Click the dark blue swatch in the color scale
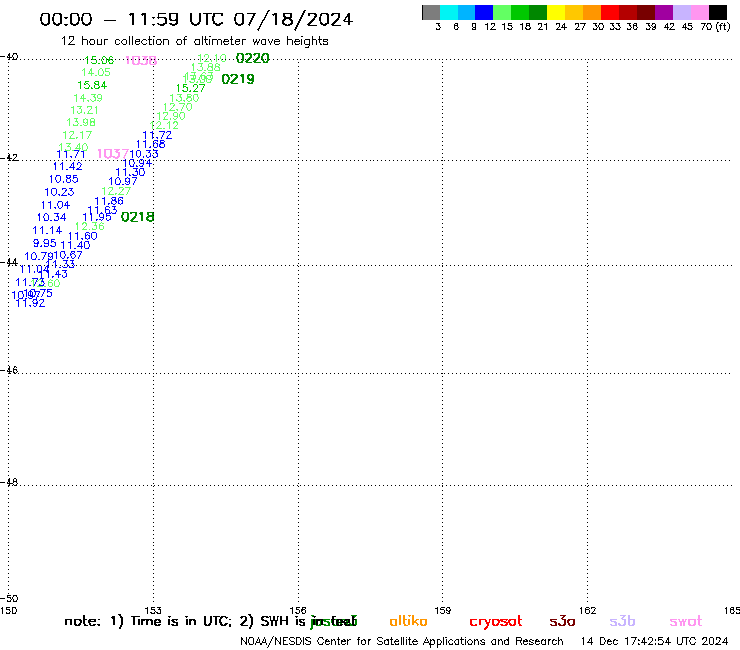This screenshot has width=740, height=650. tap(484, 12)
